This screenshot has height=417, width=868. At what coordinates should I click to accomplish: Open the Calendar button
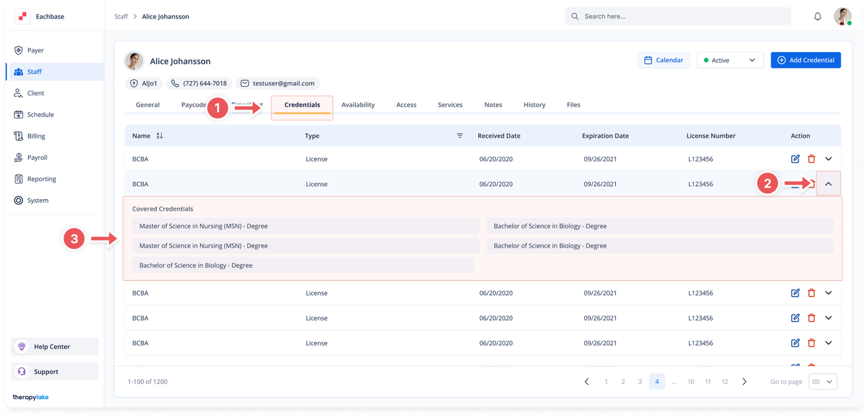663,60
